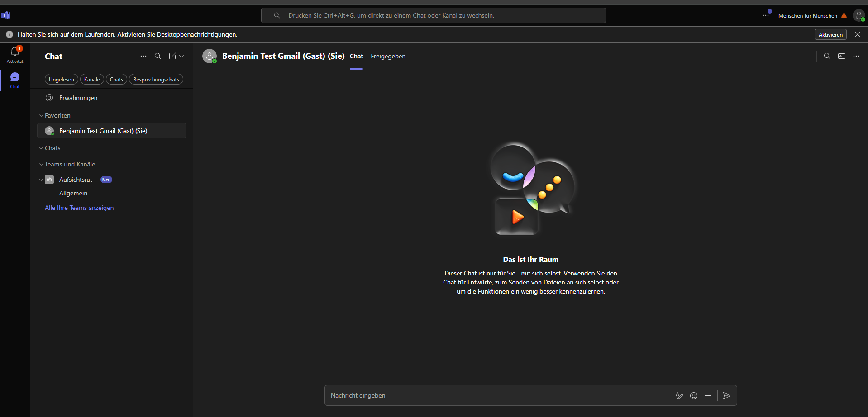Collapse the Teams und Kanäle section
The height and width of the screenshot is (417, 868).
[41, 165]
